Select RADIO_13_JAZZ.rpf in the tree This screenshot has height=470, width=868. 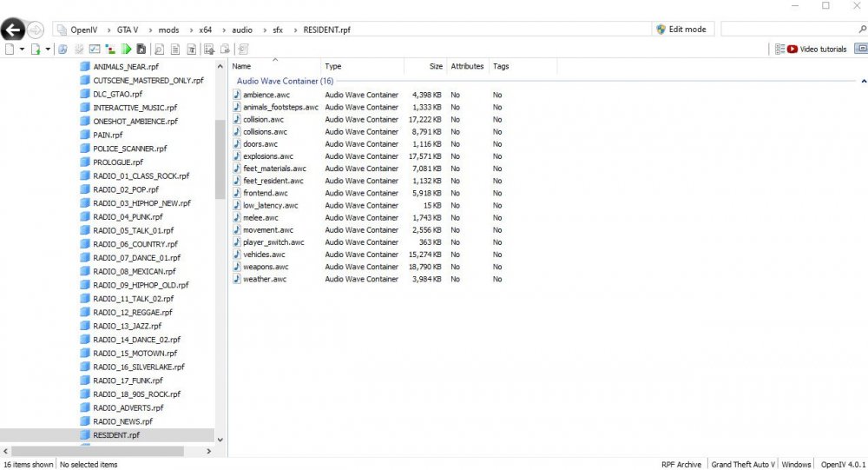(128, 326)
